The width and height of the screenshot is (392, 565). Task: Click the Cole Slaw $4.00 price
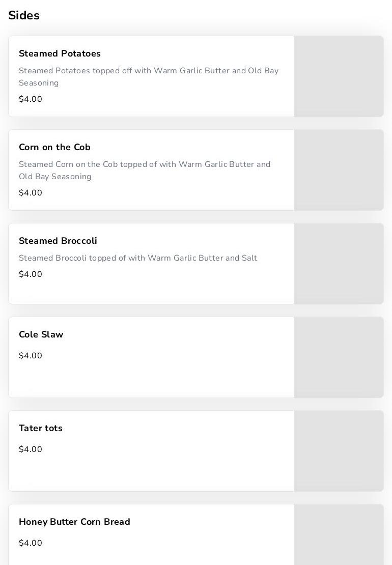pos(31,356)
